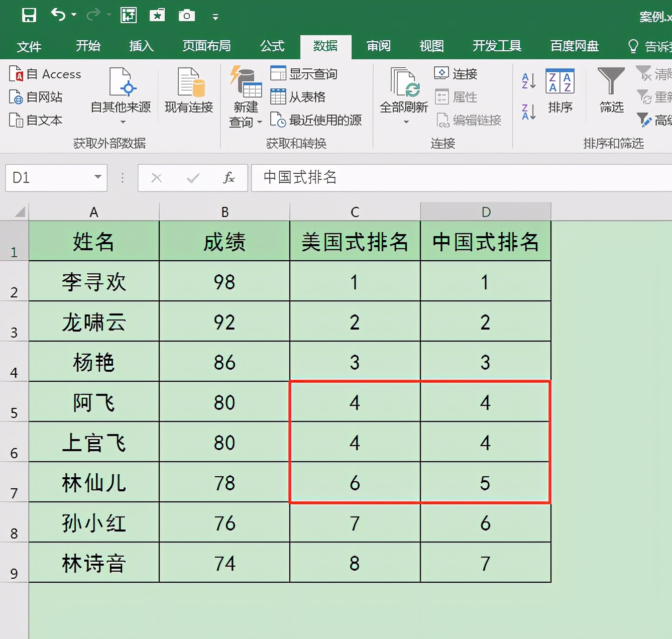Switch to the 百度网盘 ribbon tab
The width and height of the screenshot is (672, 639).
point(575,46)
